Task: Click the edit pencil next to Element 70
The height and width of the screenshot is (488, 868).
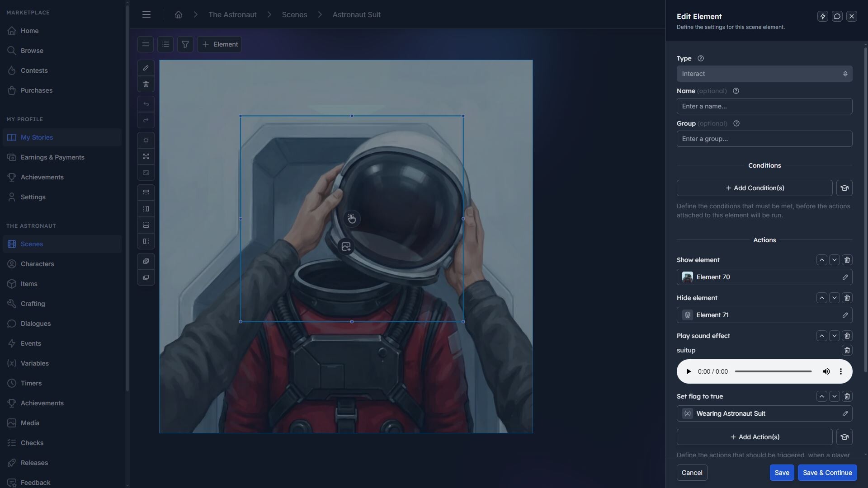Action: (x=845, y=277)
